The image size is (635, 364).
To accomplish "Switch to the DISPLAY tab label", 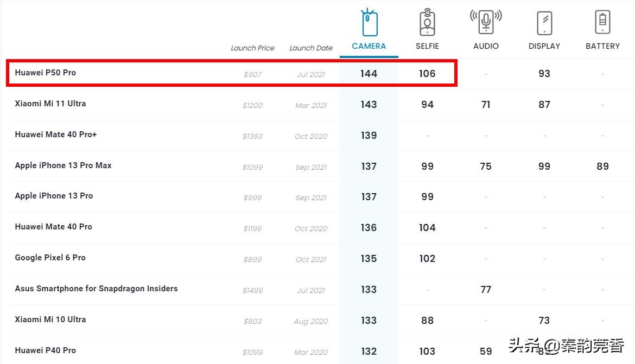I will tap(544, 46).
